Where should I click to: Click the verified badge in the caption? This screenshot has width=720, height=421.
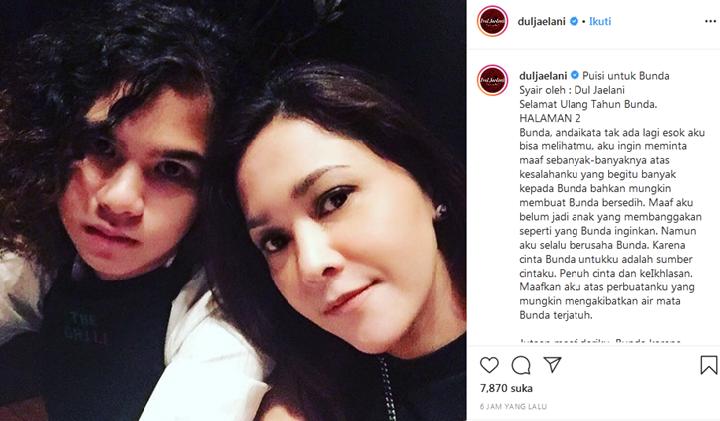[574, 75]
